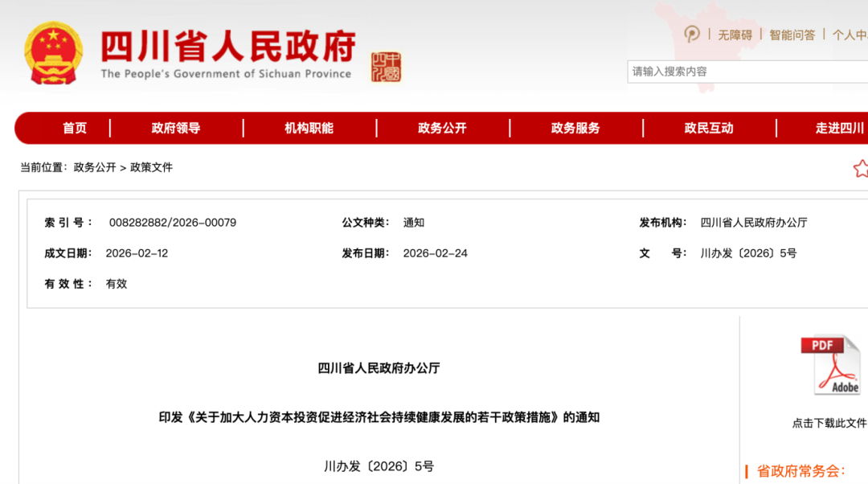Open the 政府领导 menu item
The height and width of the screenshot is (484, 868).
tap(176, 128)
